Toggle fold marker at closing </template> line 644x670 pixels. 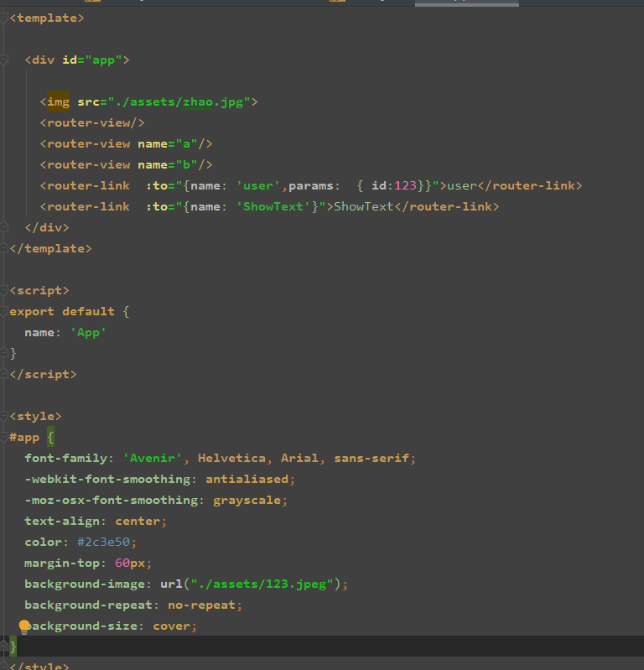(x=4, y=248)
